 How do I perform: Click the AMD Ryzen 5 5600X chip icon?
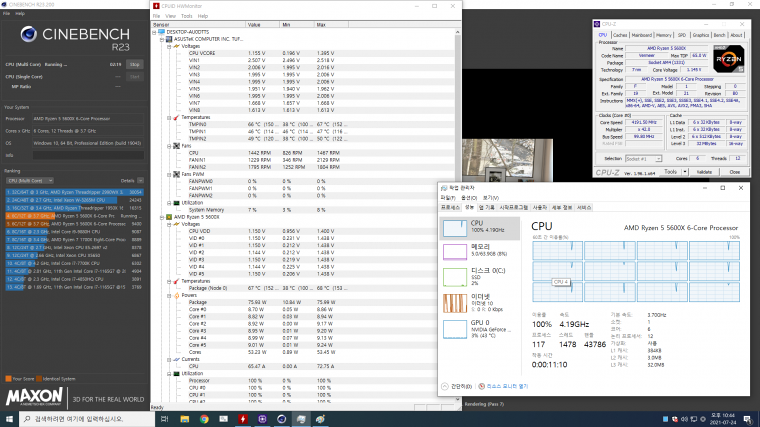point(169,217)
